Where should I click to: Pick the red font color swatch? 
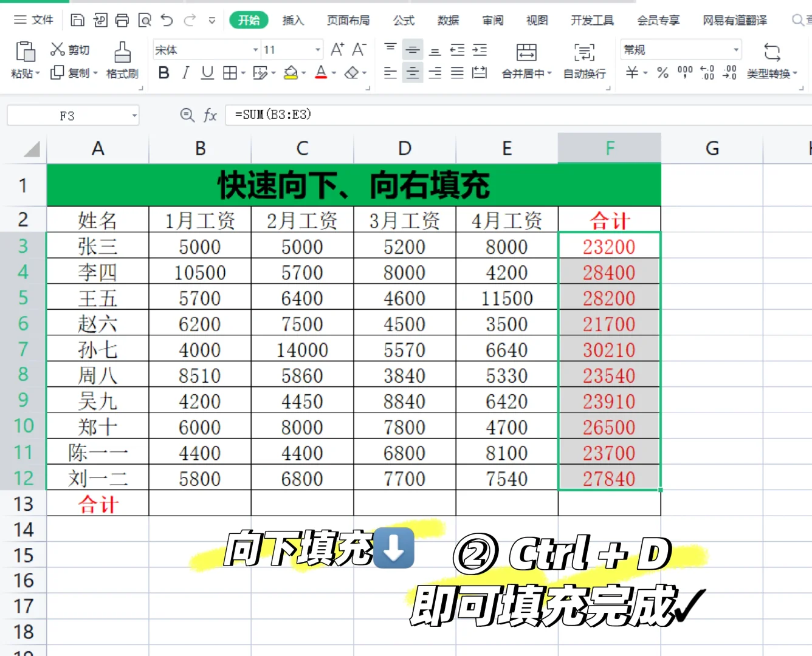coord(320,78)
